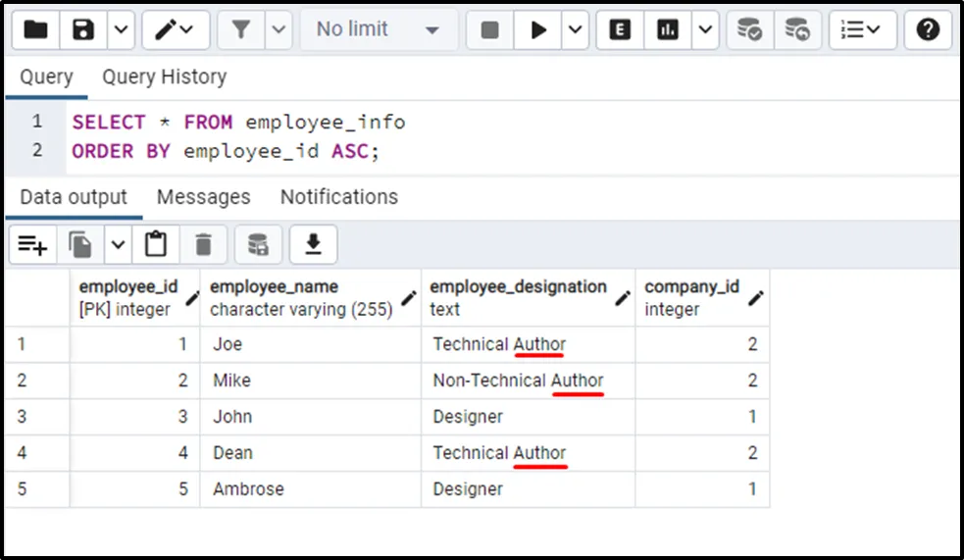Screen dimensions: 964x560
Task: Switch to the Query History tab
Action: 164,76
